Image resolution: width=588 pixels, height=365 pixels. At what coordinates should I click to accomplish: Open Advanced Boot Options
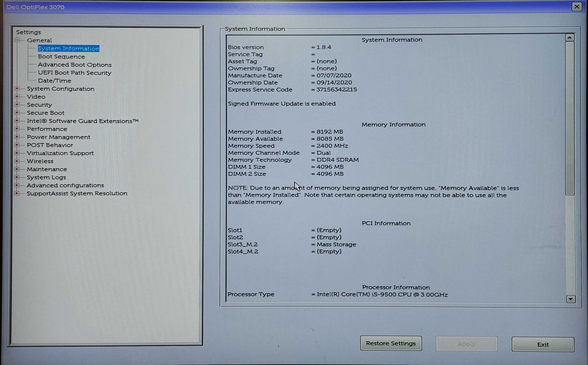point(74,65)
